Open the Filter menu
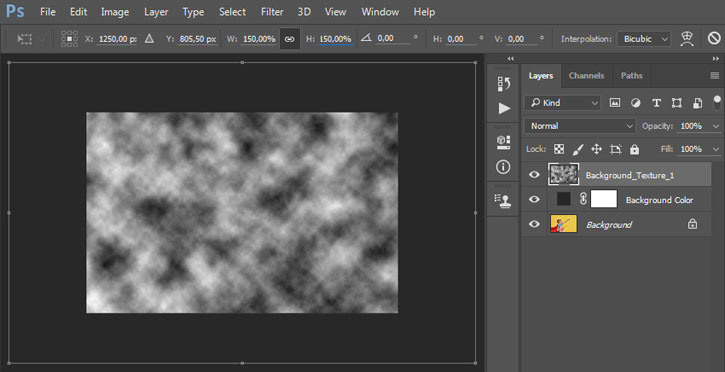 [272, 12]
